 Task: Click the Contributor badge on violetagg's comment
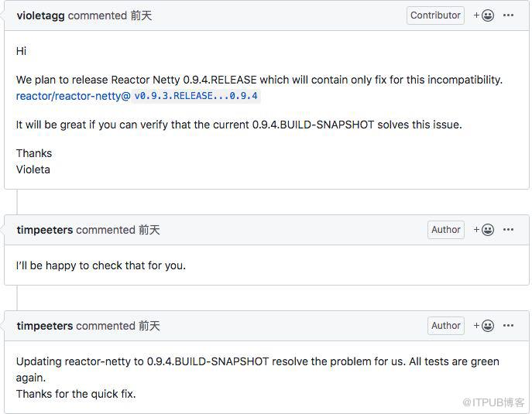click(x=435, y=15)
